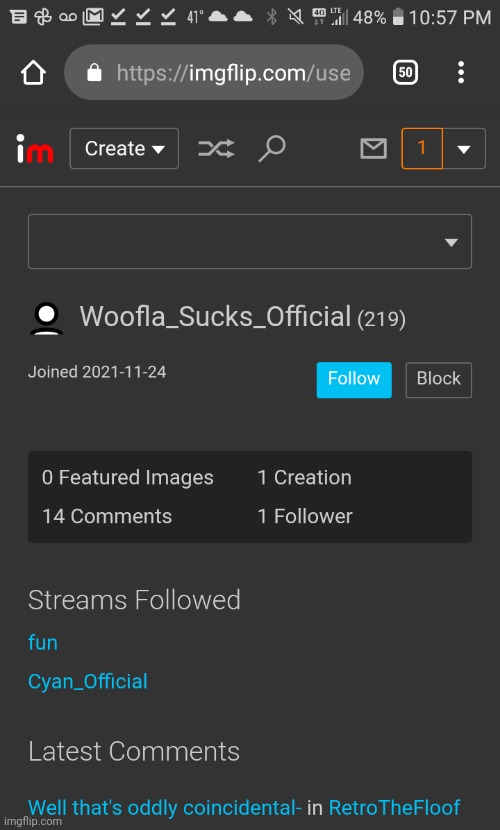
Task: View the open tabs counter showing 50
Action: [x=405, y=72]
